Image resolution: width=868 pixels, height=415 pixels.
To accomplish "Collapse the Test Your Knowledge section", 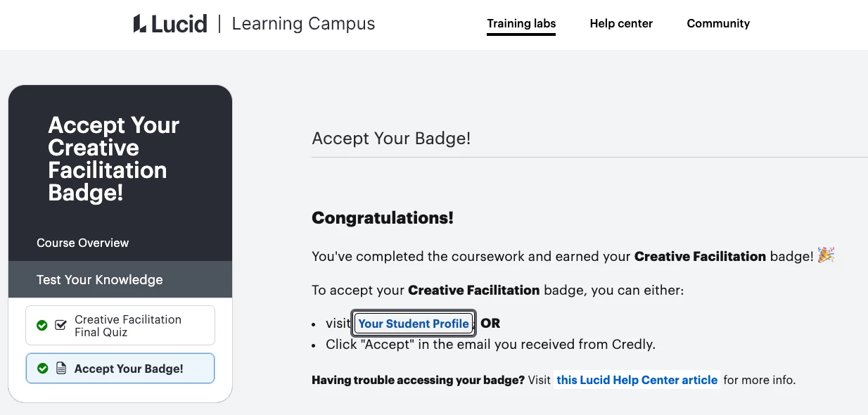I will click(100, 279).
